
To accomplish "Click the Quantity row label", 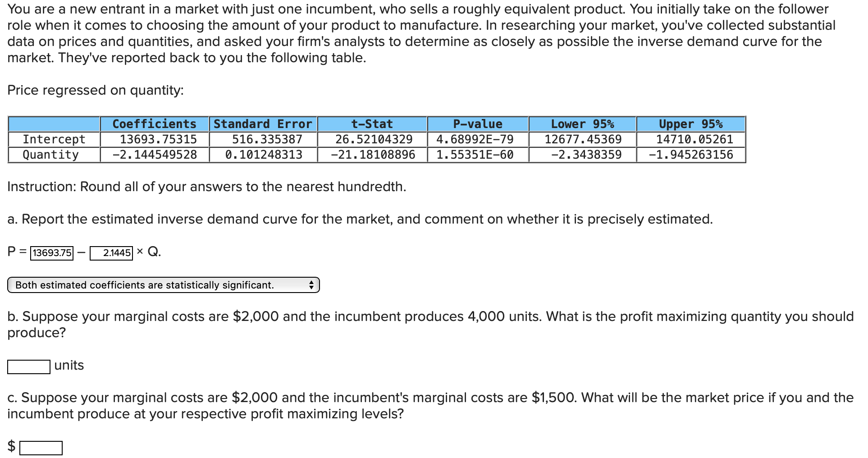I will pyautogui.click(x=50, y=154).
